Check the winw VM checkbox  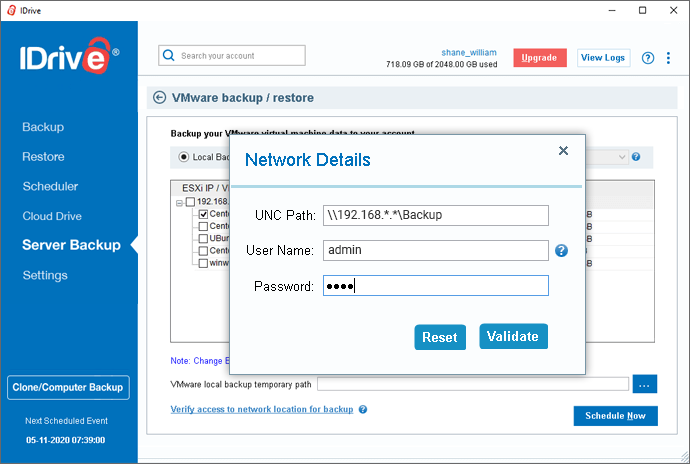(x=203, y=263)
